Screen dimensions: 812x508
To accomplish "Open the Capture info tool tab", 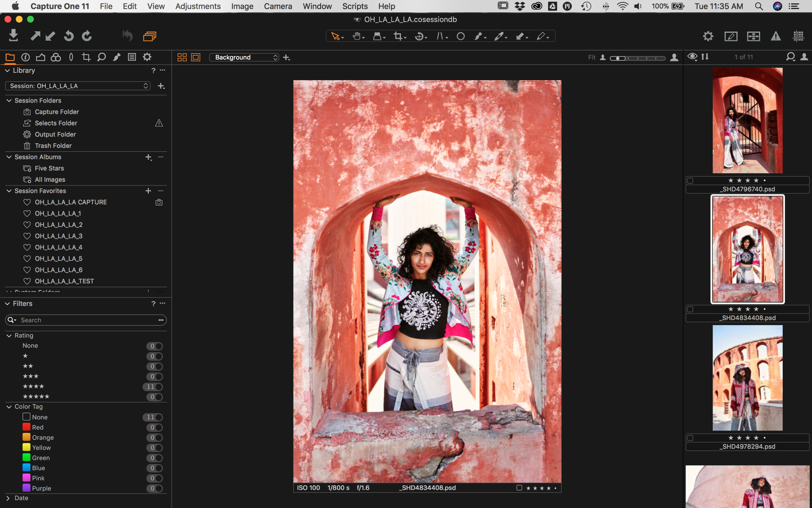I will tap(26, 57).
